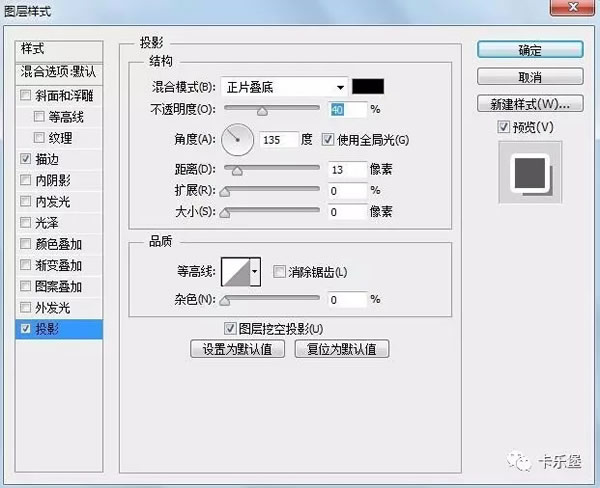Image resolution: width=600 pixels, height=488 pixels.
Task: Close the 图层样式 dialog
Action: pyautogui.click(x=572, y=7)
